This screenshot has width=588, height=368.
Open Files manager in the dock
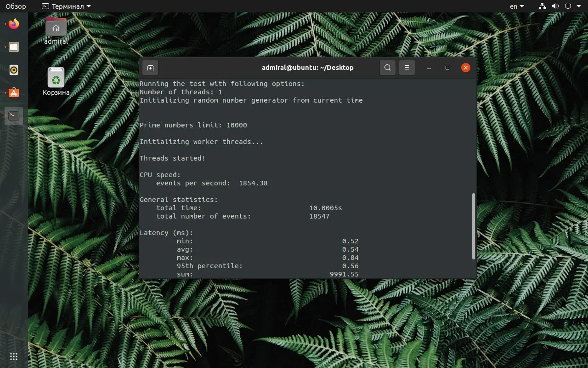(x=14, y=47)
